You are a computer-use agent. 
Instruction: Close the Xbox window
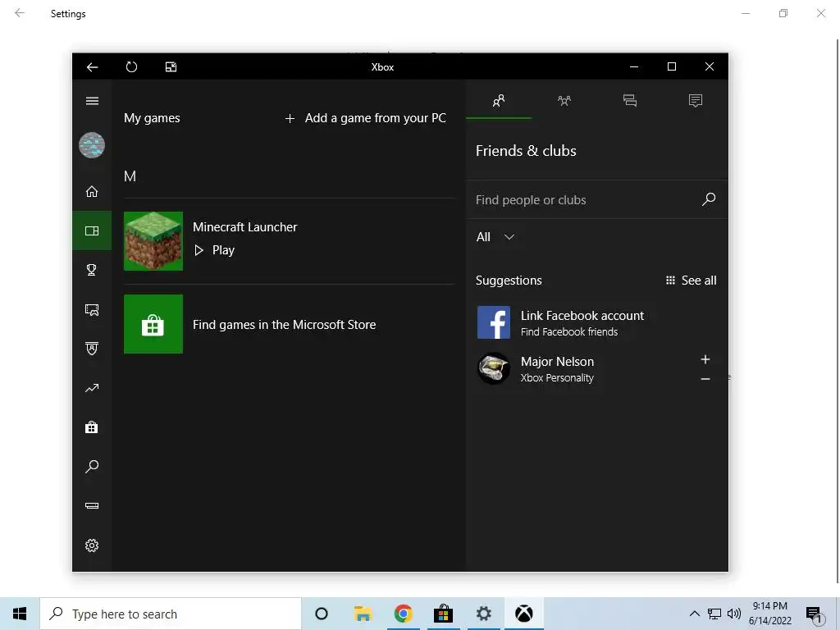710,66
